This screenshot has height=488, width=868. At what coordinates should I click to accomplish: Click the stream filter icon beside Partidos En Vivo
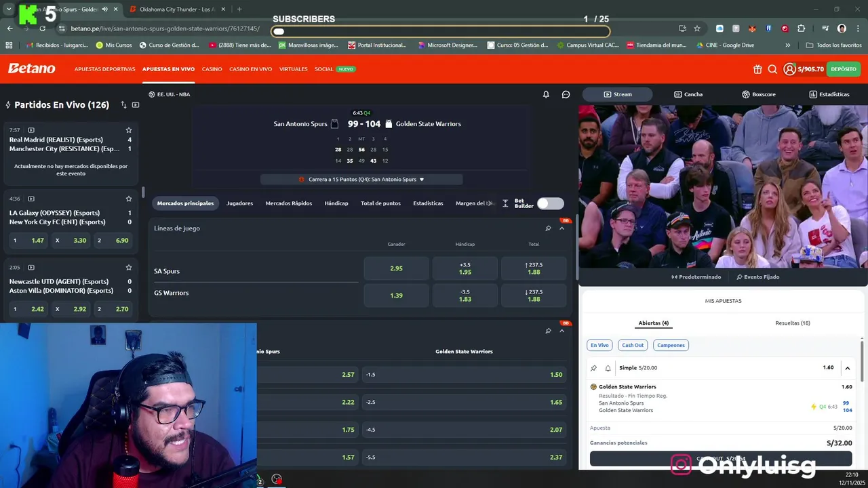(136, 105)
